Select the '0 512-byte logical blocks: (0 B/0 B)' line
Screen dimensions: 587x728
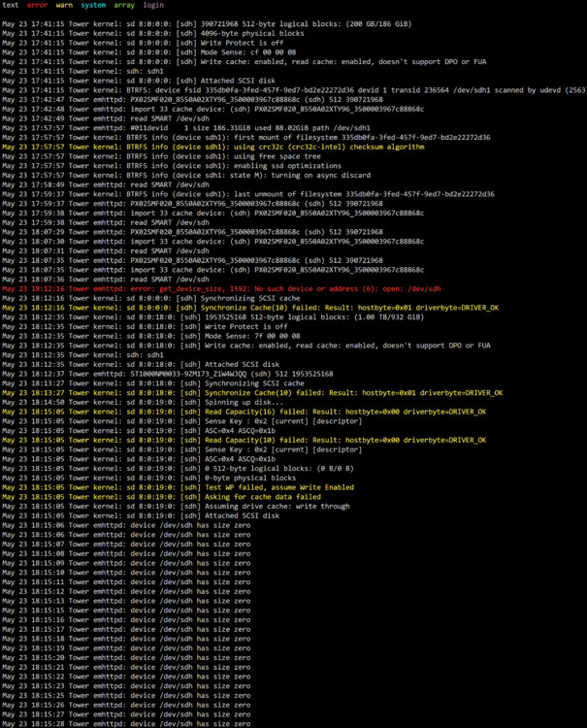178,469
